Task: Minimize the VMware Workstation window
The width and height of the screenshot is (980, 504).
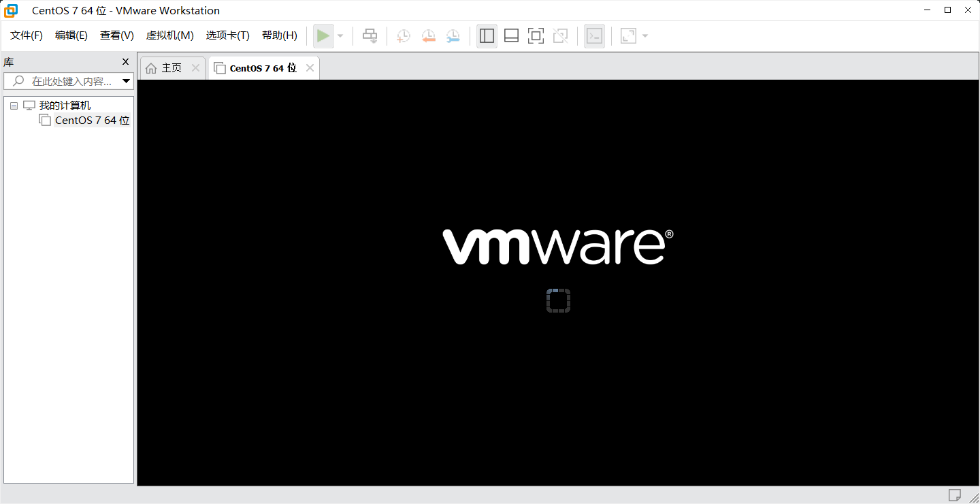Action: pos(926,10)
